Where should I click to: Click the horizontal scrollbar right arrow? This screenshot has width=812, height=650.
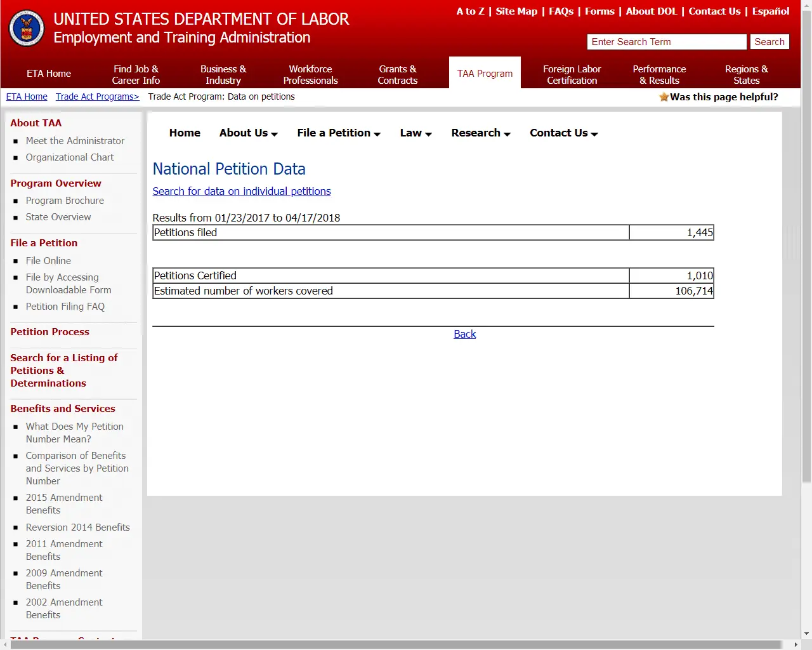(796, 644)
